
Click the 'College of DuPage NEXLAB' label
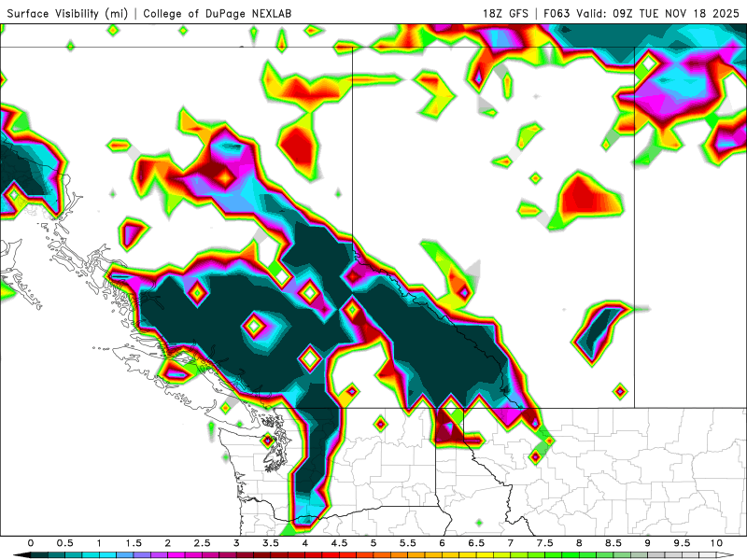[218, 13]
